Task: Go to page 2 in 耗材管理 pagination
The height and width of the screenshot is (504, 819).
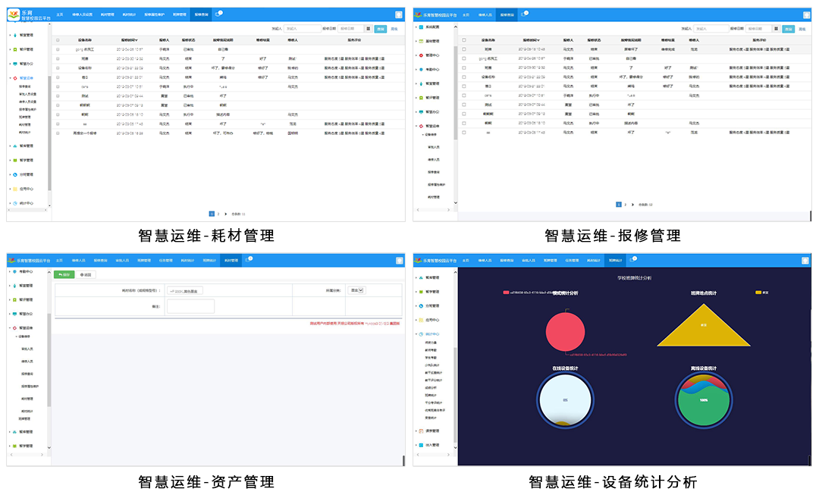Action: 218,214
